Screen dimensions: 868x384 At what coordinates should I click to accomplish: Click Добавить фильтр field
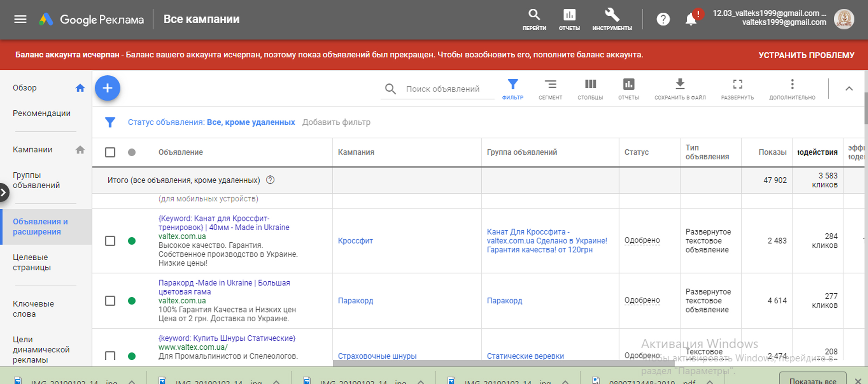[x=336, y=122]
